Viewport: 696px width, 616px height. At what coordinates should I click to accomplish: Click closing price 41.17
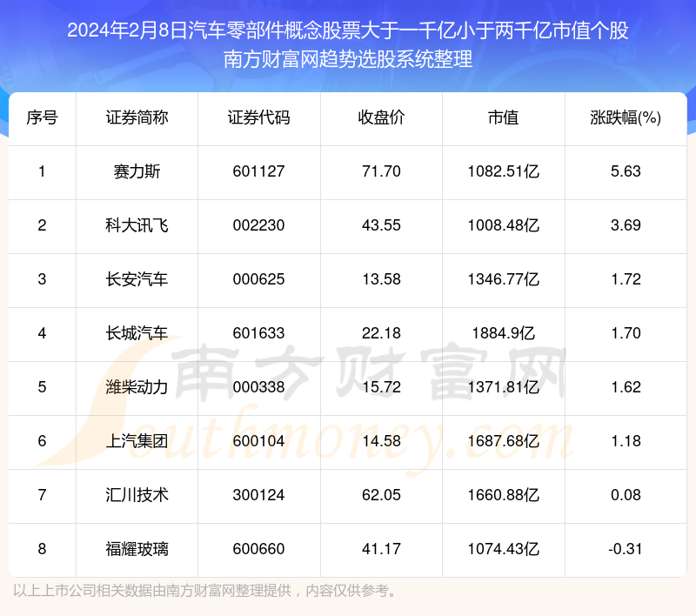click(381, 549)
